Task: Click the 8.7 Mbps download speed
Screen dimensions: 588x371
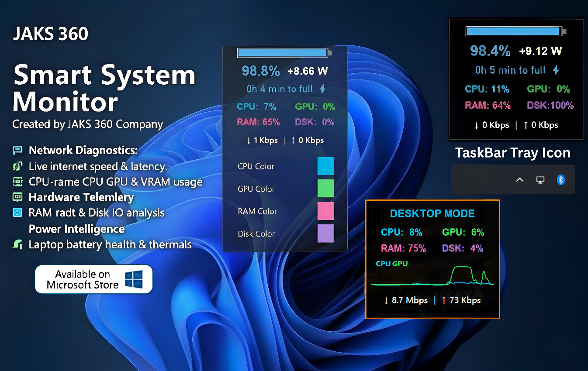Action: [x=406, y=300]
